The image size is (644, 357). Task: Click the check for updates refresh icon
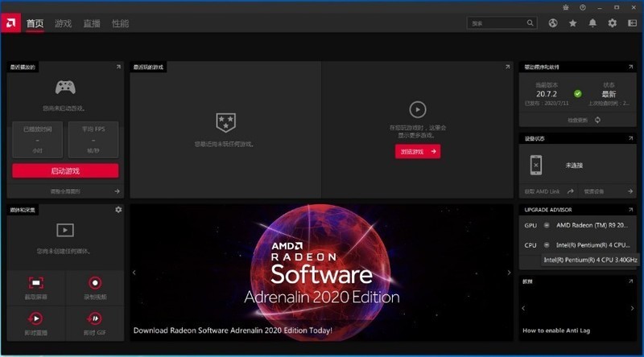tap(597, 121)
